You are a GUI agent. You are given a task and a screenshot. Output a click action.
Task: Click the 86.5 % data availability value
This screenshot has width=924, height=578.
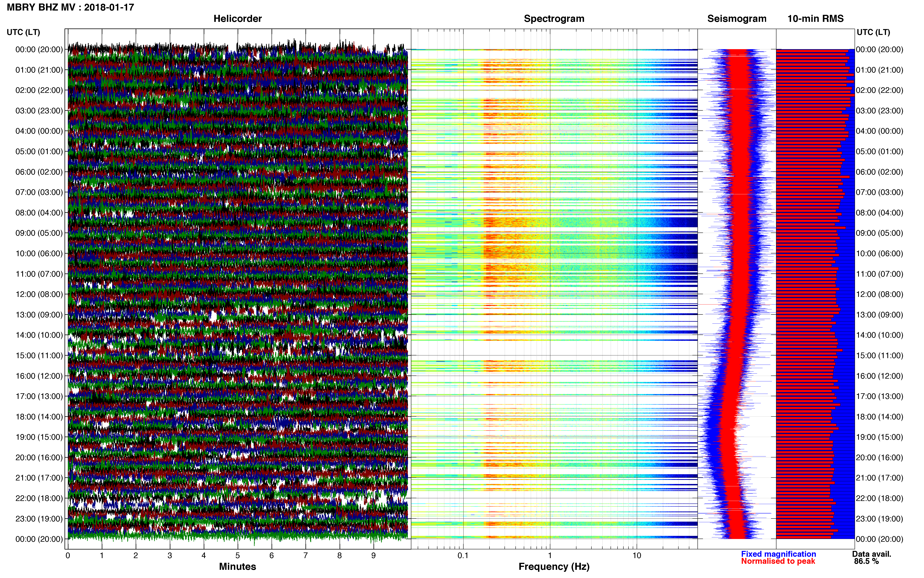[866, 561]
